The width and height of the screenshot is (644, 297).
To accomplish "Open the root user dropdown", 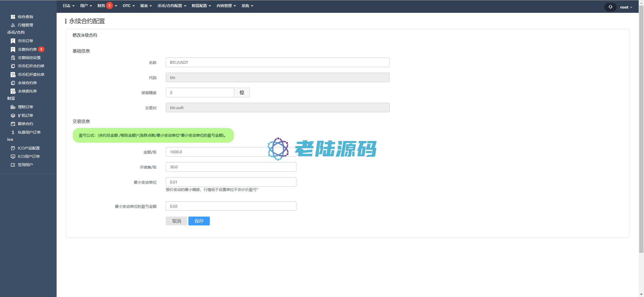I will point(626,7).
